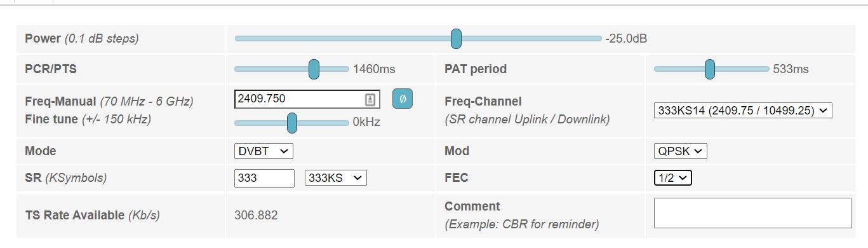
Task: Click the autofill icon inside frequency field
Action: point(370,99)
